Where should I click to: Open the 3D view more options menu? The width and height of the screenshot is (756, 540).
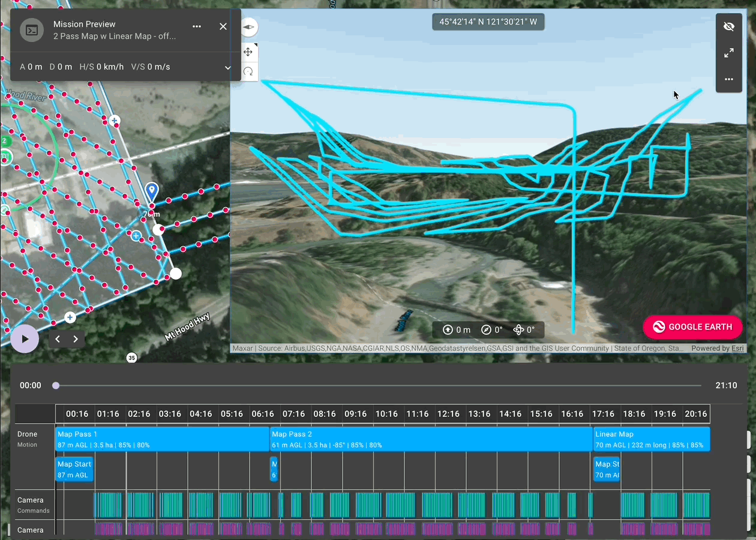click(729, 79)
